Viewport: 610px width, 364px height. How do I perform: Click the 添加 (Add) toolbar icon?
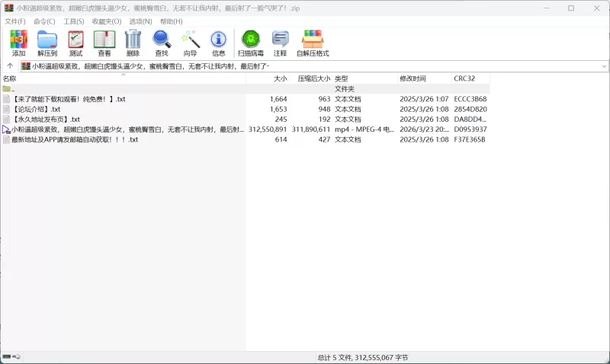coord(18,43)
